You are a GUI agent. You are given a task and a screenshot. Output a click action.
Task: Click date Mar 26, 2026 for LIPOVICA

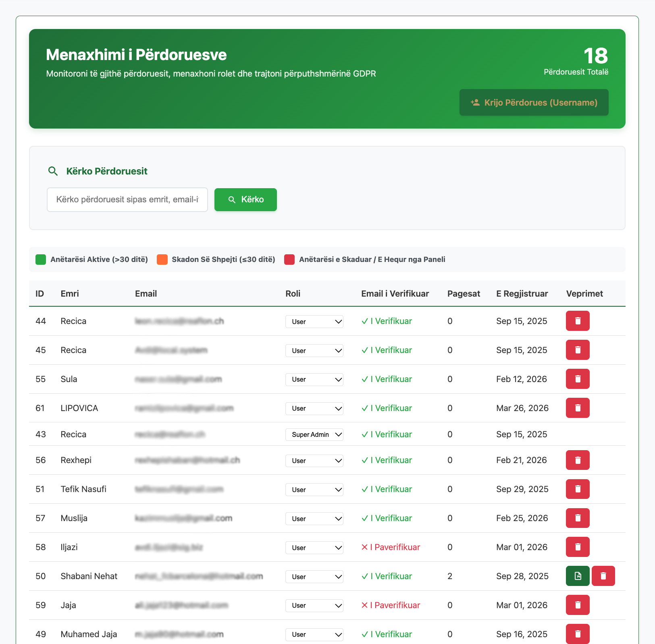(522, 408)
